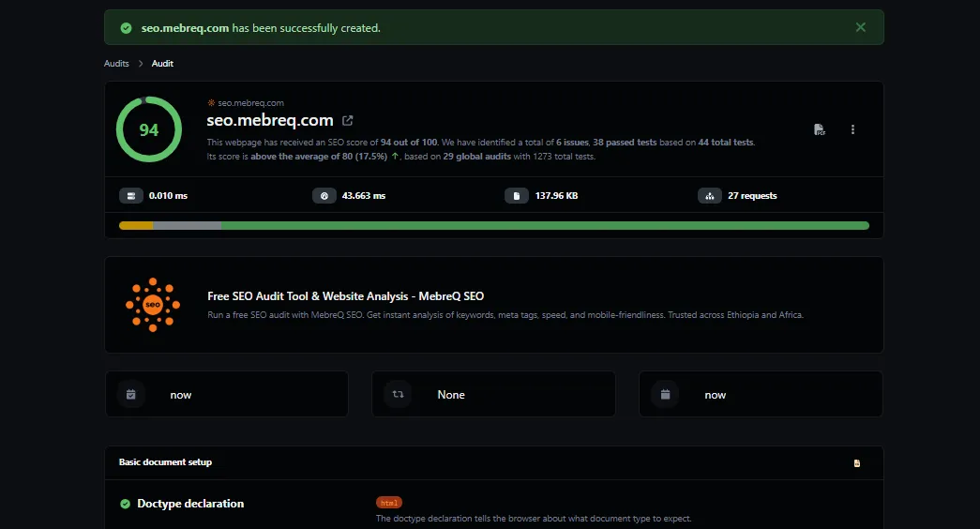
Task: Open the three-dot options menu
Action: [852, 129]
